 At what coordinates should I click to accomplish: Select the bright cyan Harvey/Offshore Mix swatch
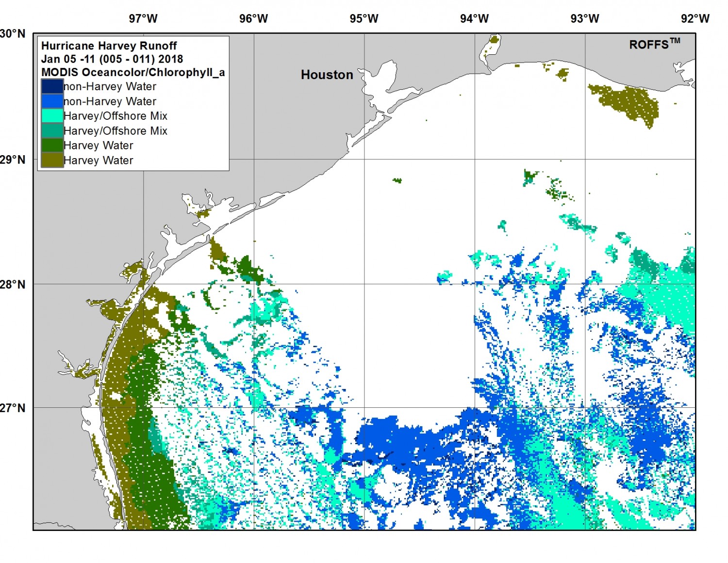[x=52, y=116]
